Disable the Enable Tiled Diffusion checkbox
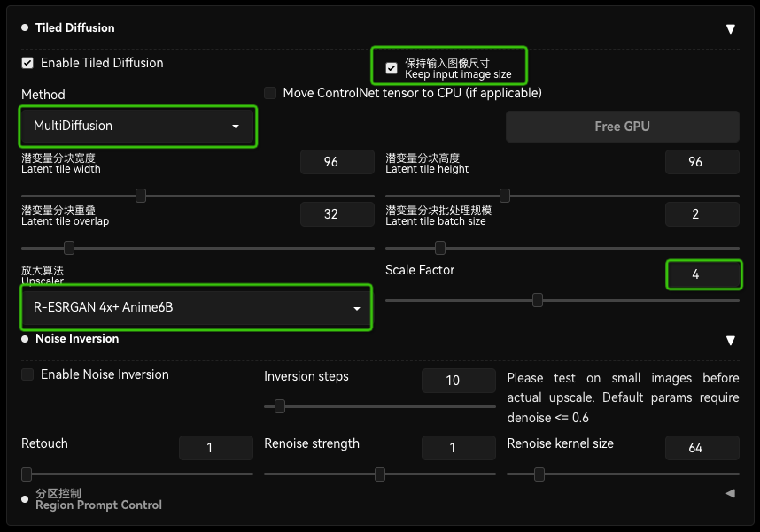 26,62
